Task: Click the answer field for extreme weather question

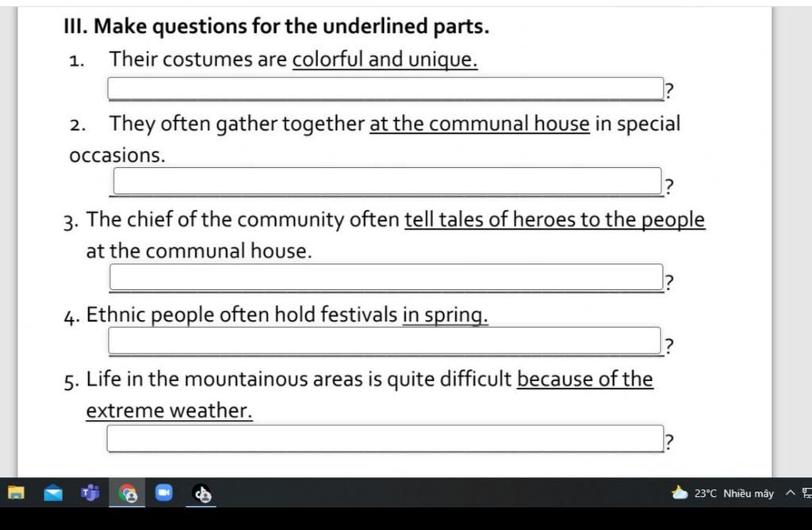Action: (385, 438)
